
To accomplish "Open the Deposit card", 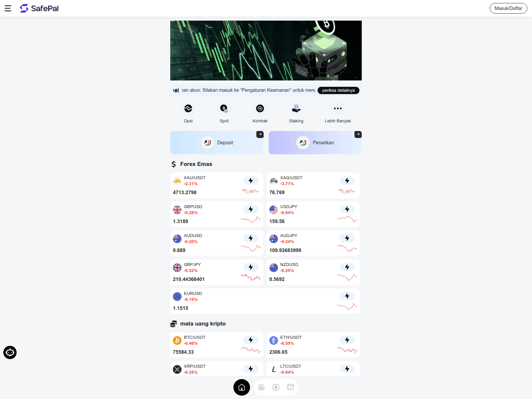I will pyautogui.click(x=217, y=143).
